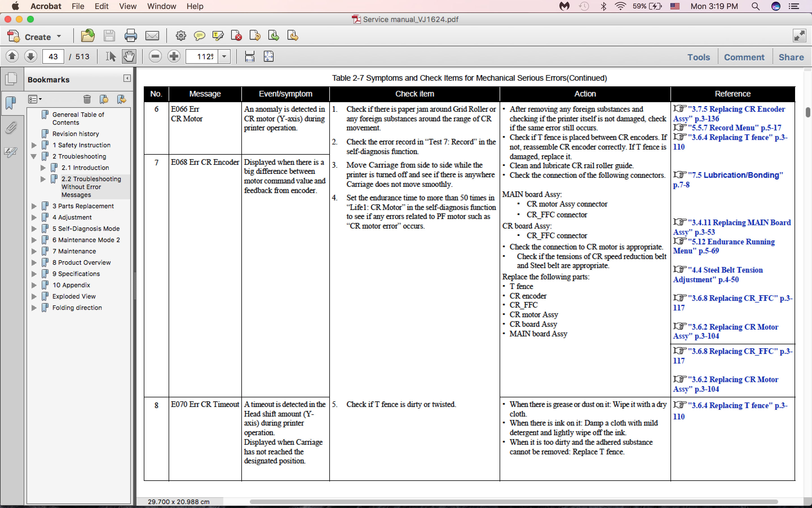Viewport: 812px width, 508px height.
Task: Select the Highlight text tool
Action: coord(218,36)
